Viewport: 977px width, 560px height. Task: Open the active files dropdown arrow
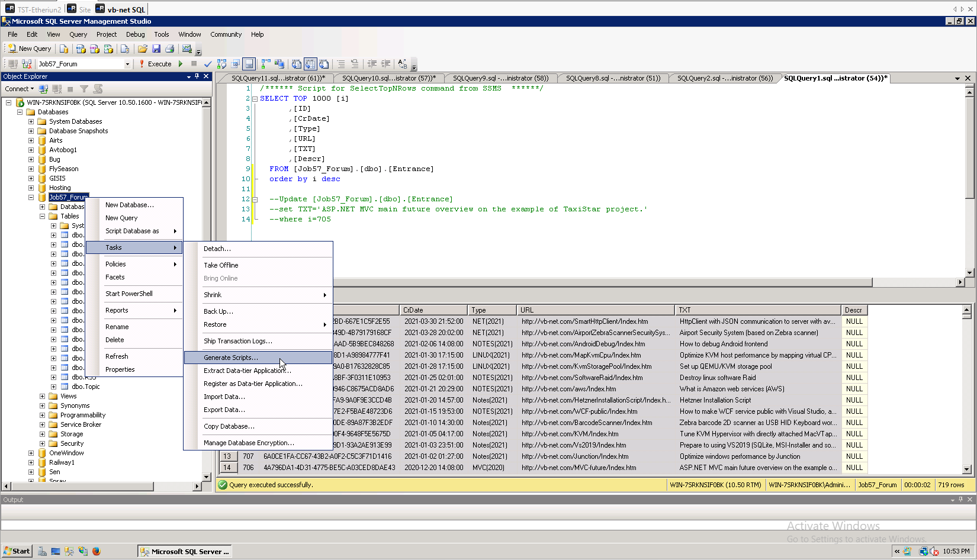tap(957, 78)
